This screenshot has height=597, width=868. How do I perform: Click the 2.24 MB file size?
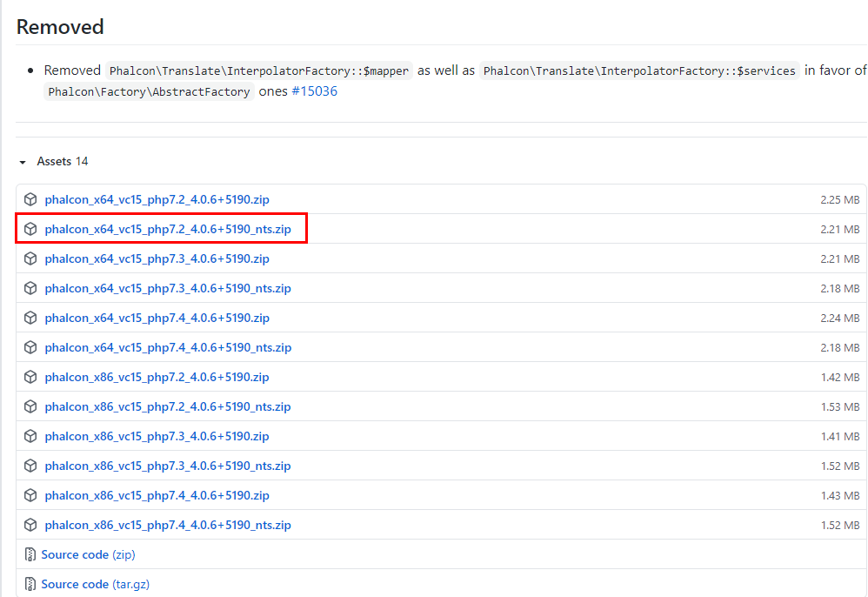(x=840, y=319)
